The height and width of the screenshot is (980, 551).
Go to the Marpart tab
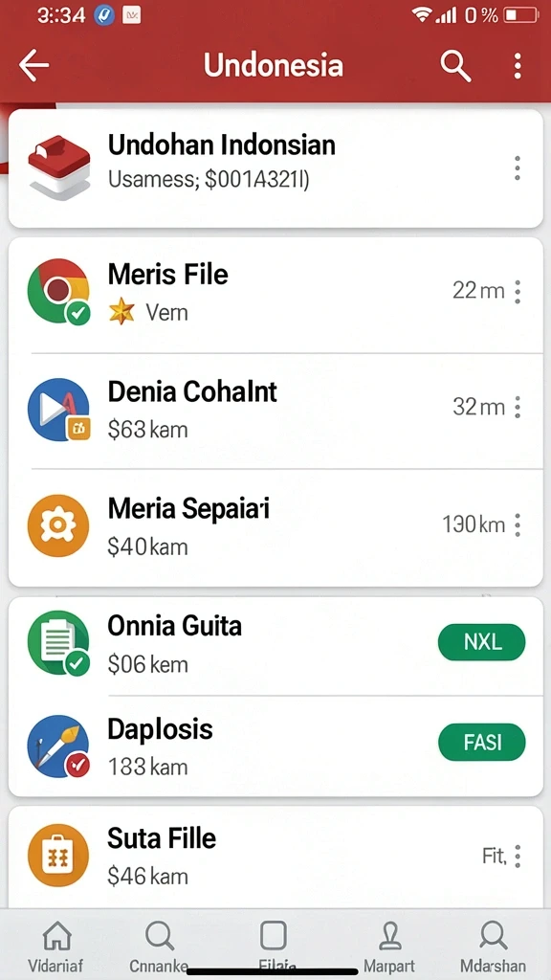click(x=389, y=947)
